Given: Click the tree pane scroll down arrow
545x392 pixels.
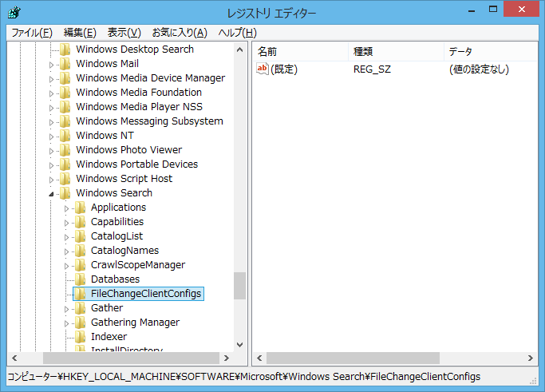Looking at the screenshot, I should pyautogui.click(x=240, y=345).
